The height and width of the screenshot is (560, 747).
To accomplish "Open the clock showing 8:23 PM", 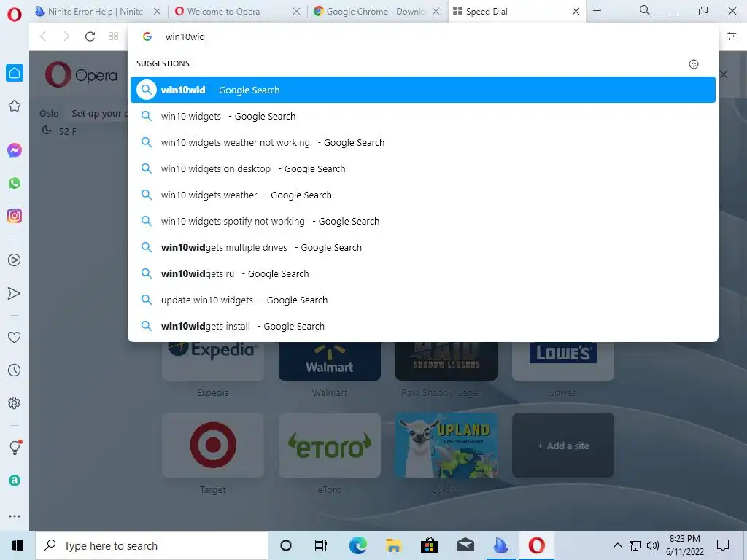I will (x=684, y=545).
